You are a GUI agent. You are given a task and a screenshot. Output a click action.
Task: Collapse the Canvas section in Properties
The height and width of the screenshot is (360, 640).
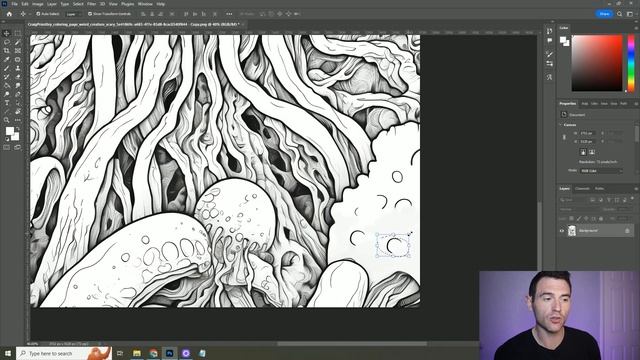tap(561, 125)
